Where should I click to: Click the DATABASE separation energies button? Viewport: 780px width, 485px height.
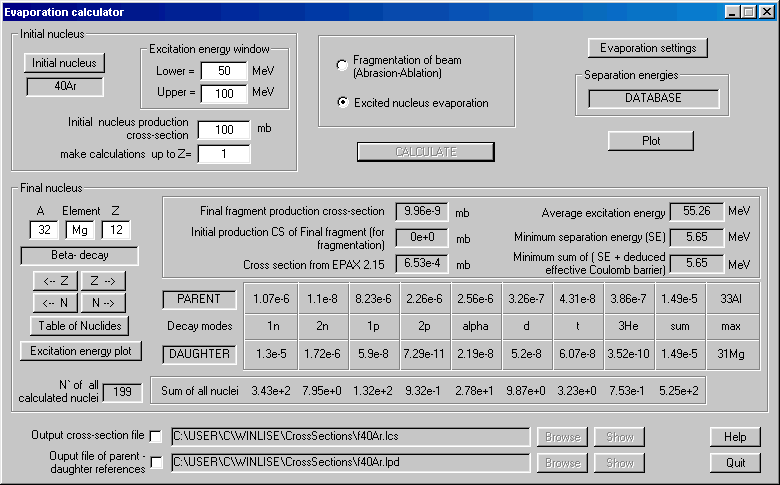pyautogui.click(x=653, y=98)
